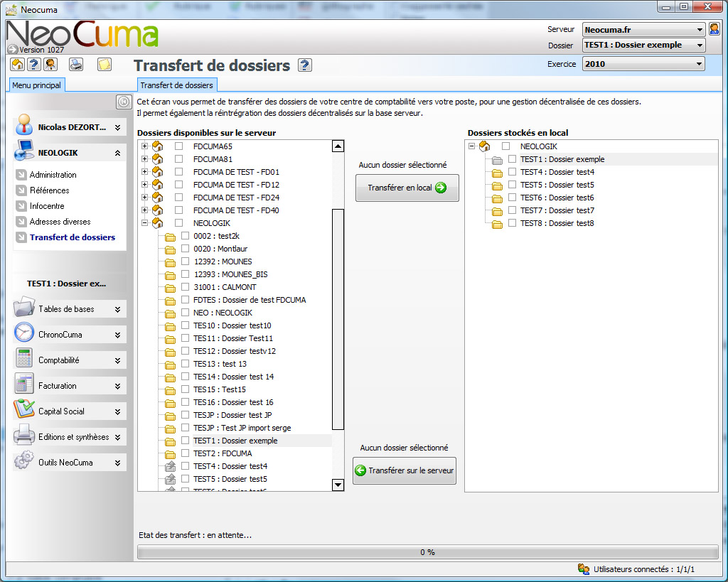The width and height of the screenshot is (728, 582).
Task: Open Infocentre in the sidebar menu
Action: click(47, 206)
